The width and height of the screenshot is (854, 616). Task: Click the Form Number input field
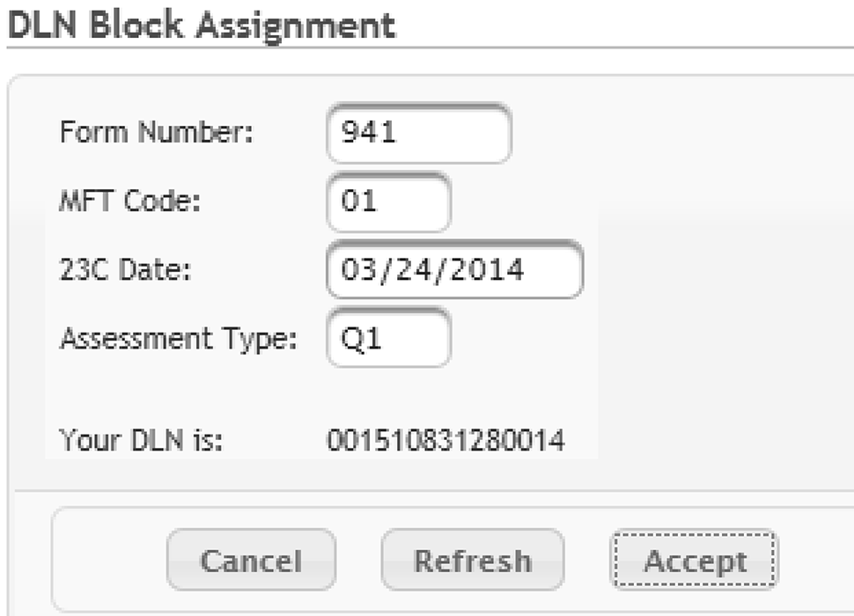tap(418, 134)
